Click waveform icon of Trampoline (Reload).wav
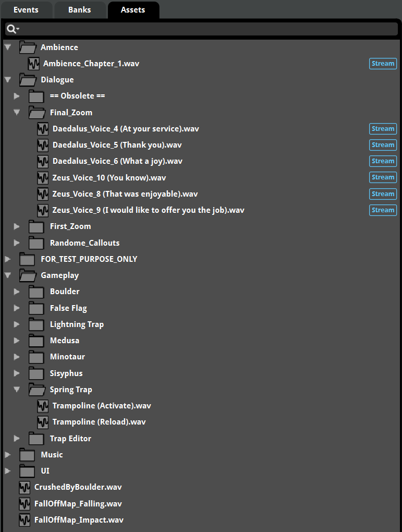This screenshot has height=532, width=402. coord(43,422)
